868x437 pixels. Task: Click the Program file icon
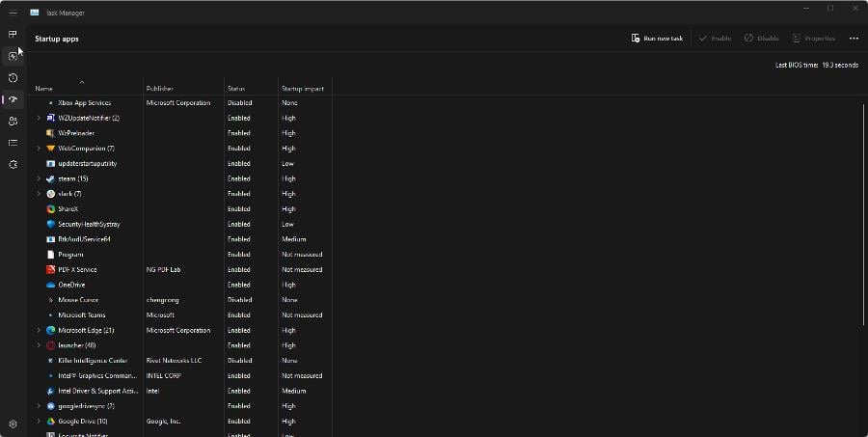51,255
